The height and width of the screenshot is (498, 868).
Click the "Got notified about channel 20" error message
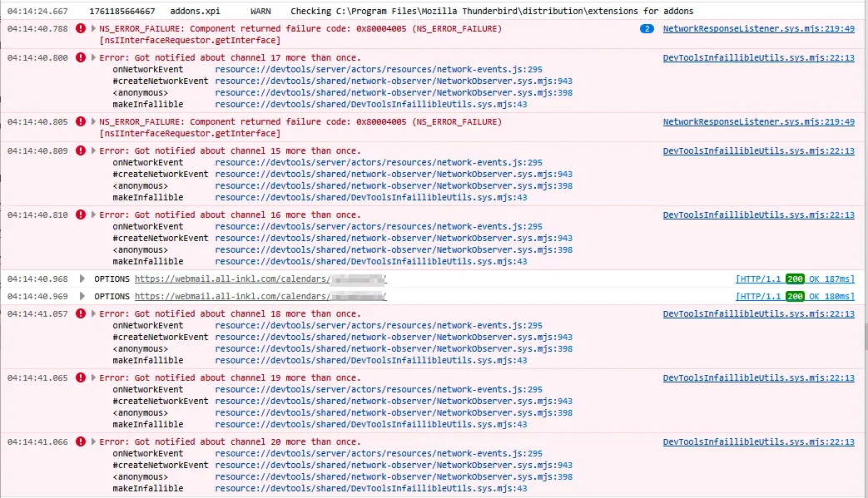click(x=230, y=441)
